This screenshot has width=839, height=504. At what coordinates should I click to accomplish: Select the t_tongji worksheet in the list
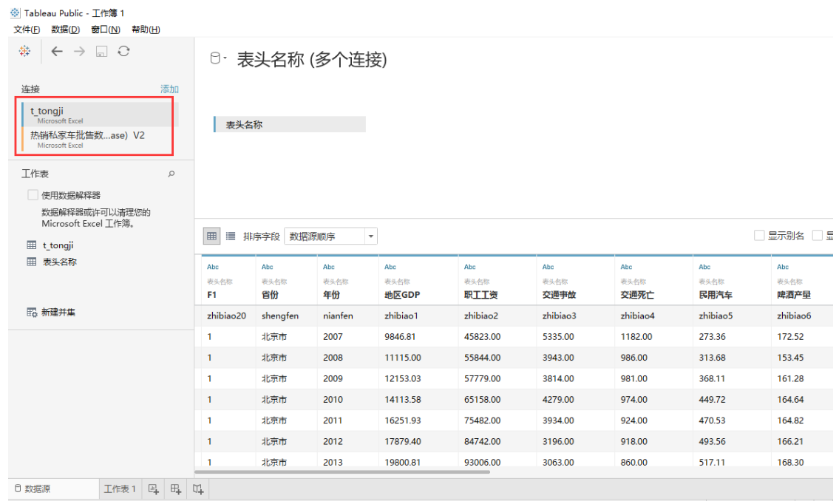58,245
